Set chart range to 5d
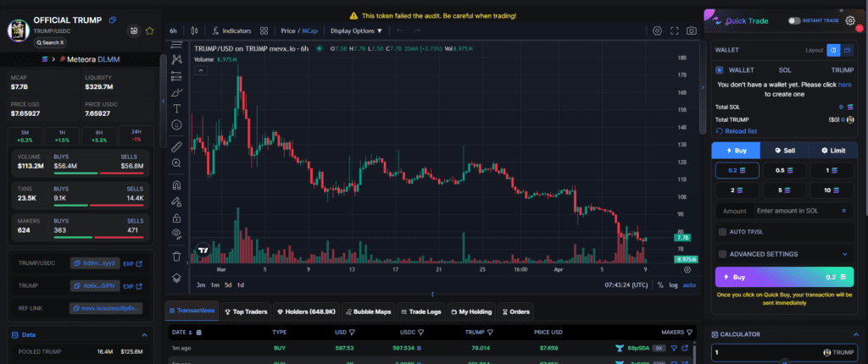Image resolution: width=868 pixels, height=364 pixels. pos(228,285)
